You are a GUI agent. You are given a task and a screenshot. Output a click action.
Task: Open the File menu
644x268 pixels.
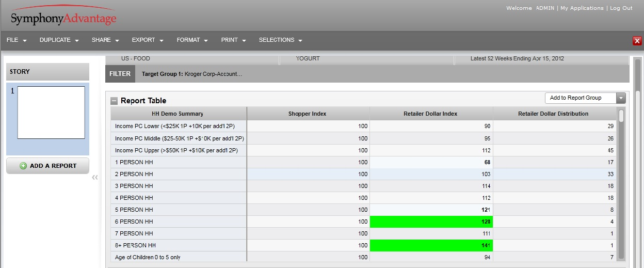(x=17, y=40)
